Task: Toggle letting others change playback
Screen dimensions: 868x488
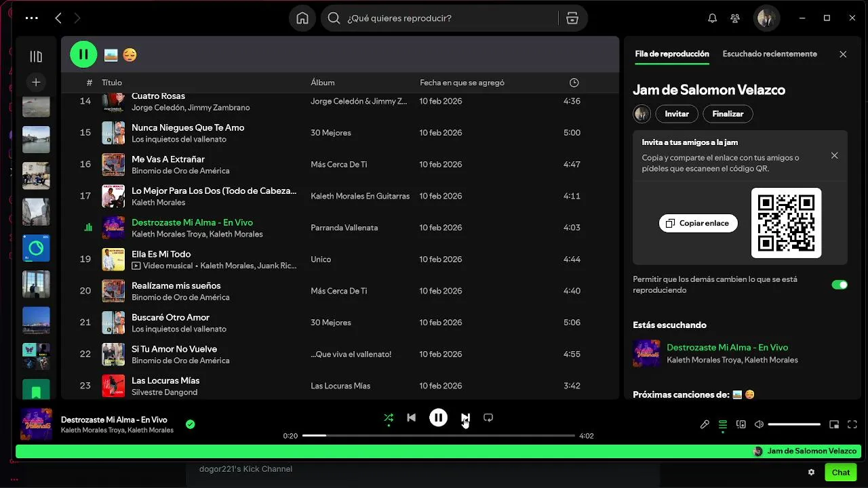Action: coord(840,285)
